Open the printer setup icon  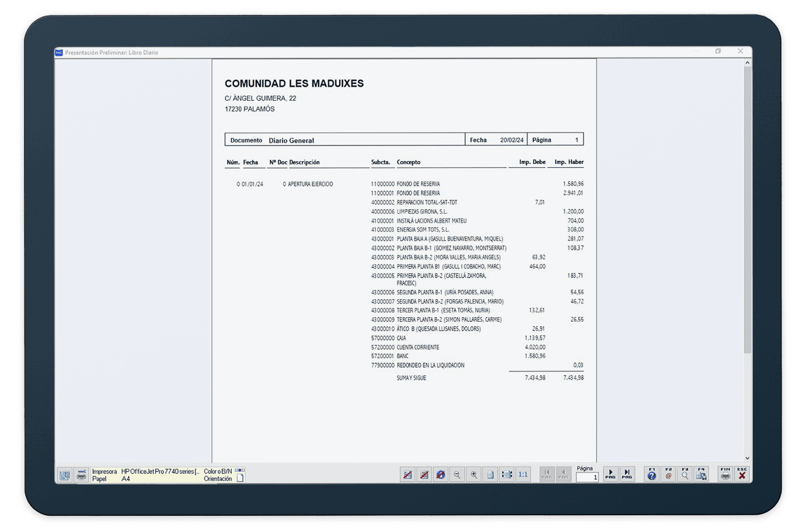[82, 475]
